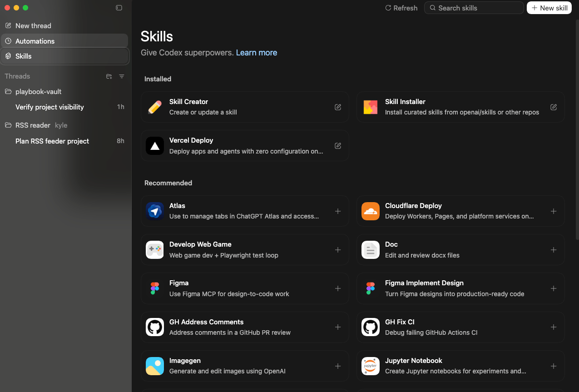Edit the Skill Creator skill
Viewport: 579px width, 392px height.
(338, 107)
